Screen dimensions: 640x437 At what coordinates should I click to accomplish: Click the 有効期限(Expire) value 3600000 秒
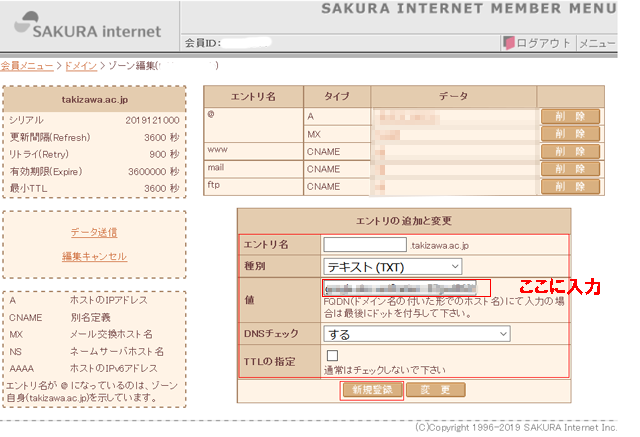[153, 171]
